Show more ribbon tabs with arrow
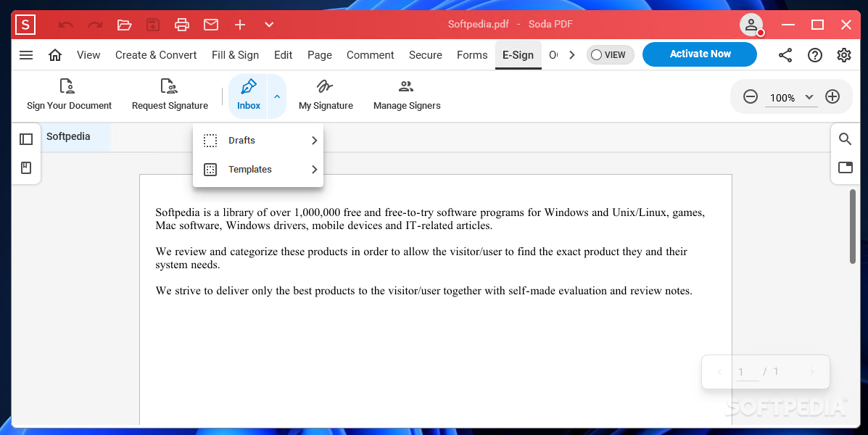868x435 pixels. click(572, 55)
